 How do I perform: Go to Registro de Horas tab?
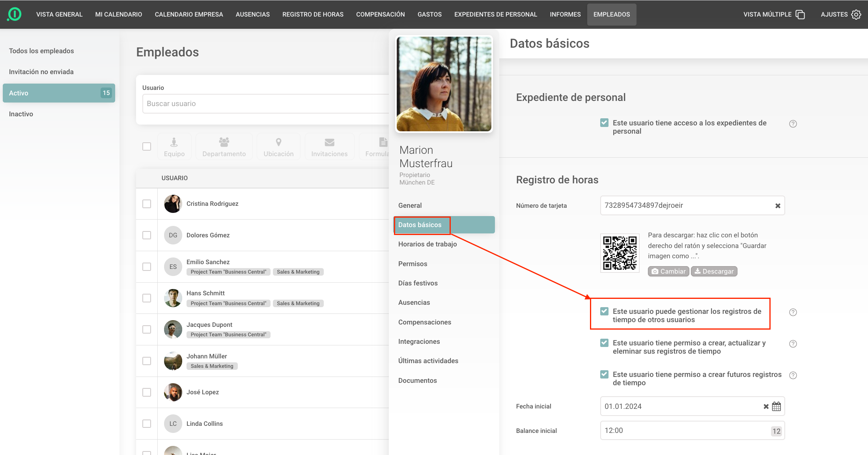[x=313, y=15]
